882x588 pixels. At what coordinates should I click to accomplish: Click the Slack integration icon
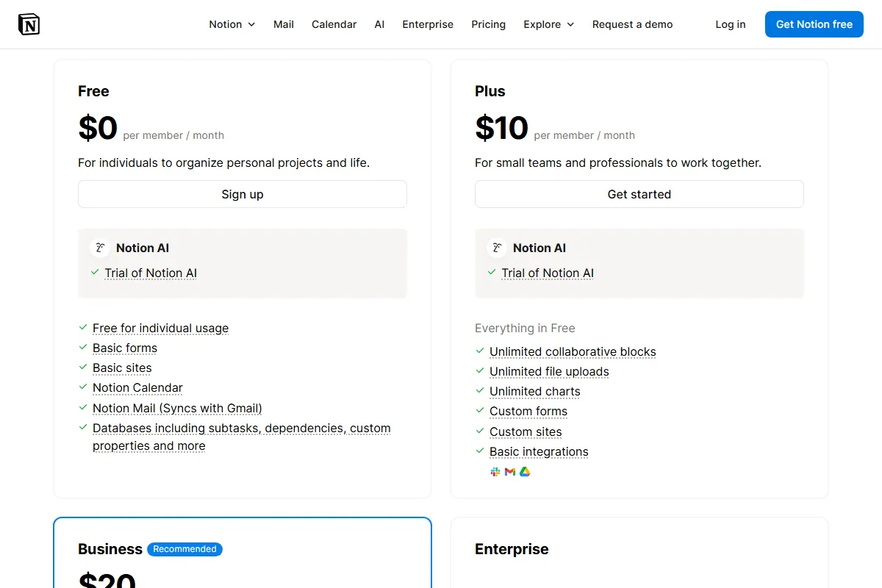click(495, 471)
